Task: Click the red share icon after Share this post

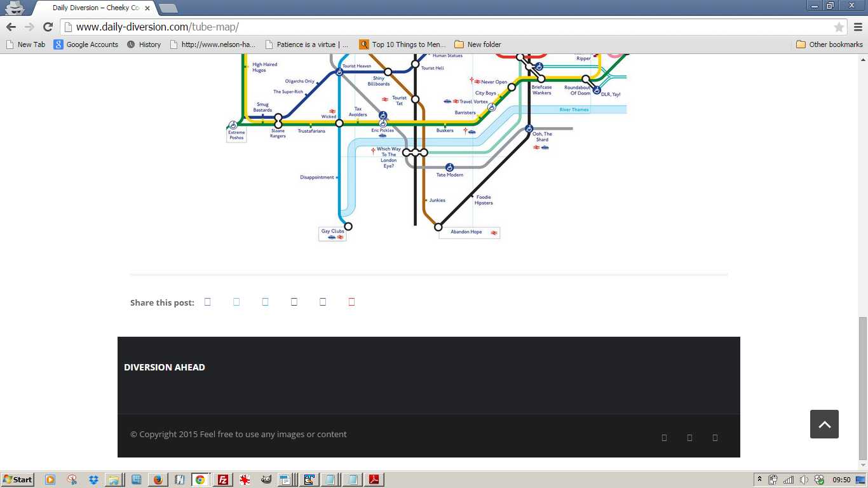Action: 351,302
